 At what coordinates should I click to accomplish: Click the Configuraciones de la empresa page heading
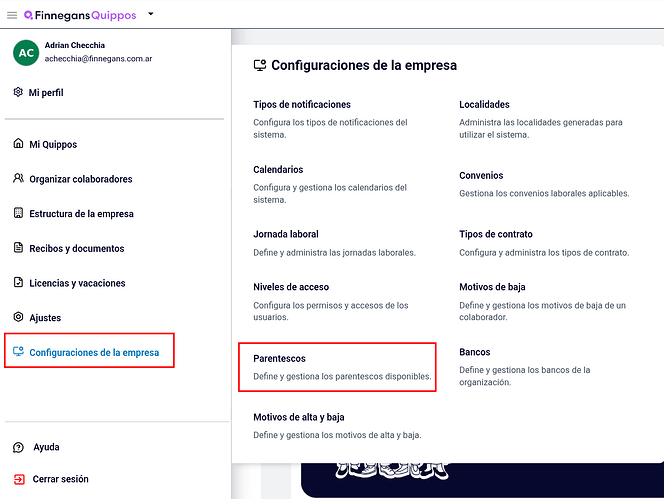click(364, 66)
